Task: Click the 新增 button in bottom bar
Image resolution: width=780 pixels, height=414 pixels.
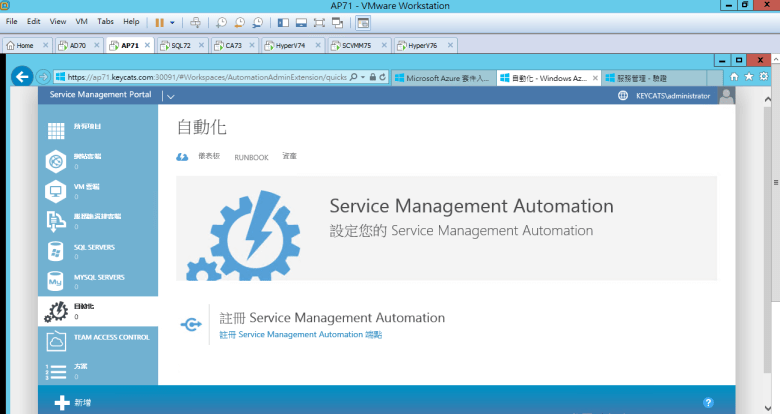Action: tap(74, 402)
